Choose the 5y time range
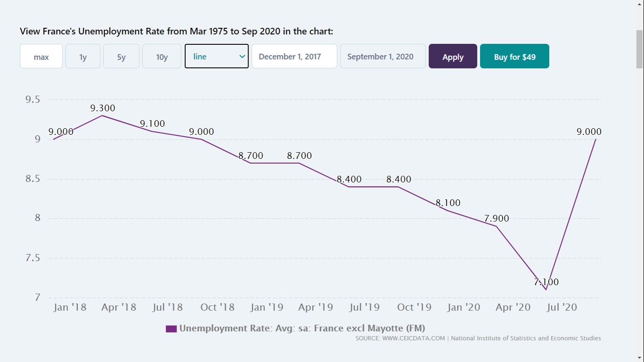Viewport: 644px width, 362px height. (x=121, y=57)
